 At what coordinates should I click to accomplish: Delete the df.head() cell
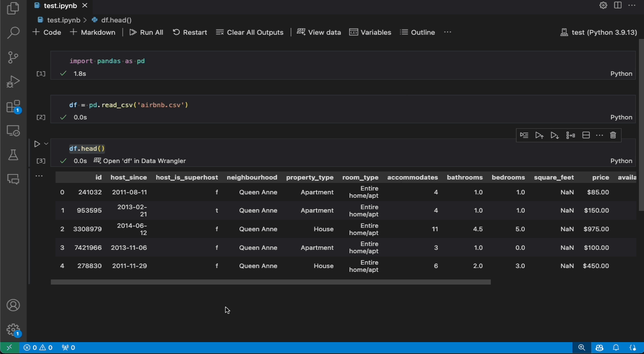pos(613,135)
